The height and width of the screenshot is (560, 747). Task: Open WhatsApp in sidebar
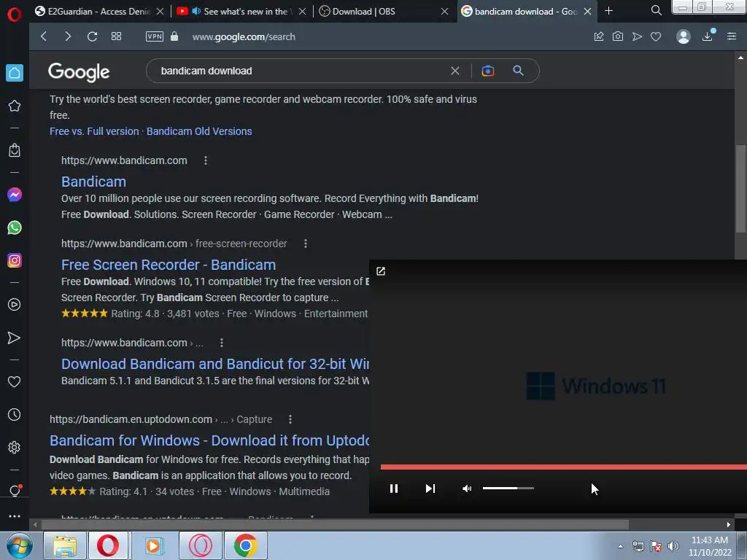(15, 227)
